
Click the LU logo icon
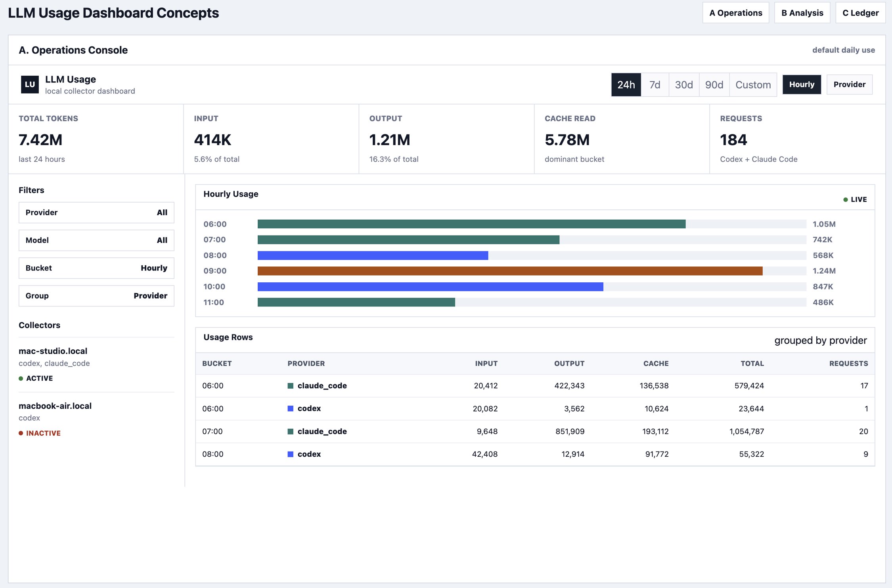click(30, 84)
